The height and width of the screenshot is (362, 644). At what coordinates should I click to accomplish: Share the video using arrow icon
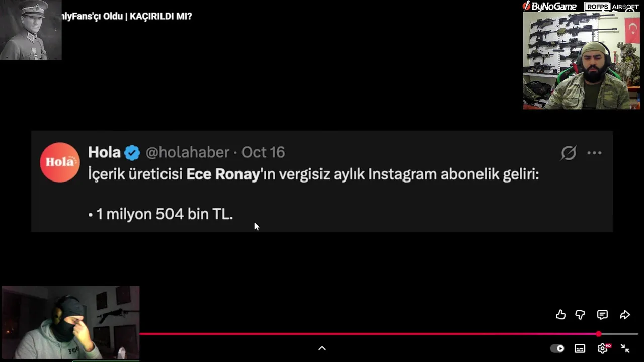[x=625, y=315]
